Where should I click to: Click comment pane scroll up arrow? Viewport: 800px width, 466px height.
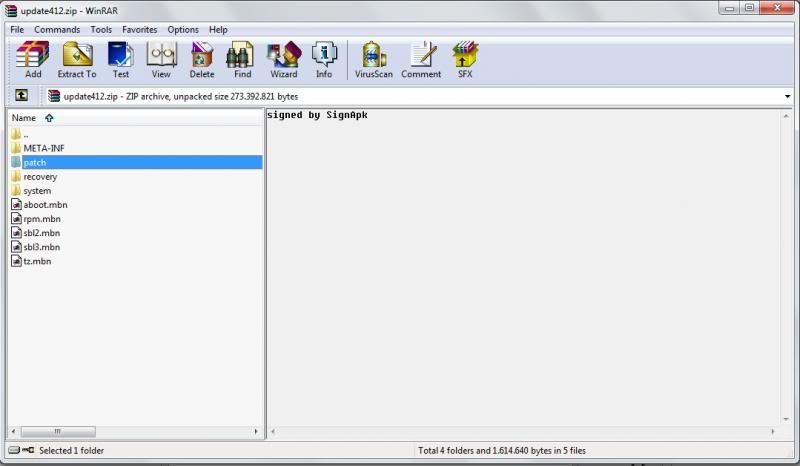(x=786, y=116)
